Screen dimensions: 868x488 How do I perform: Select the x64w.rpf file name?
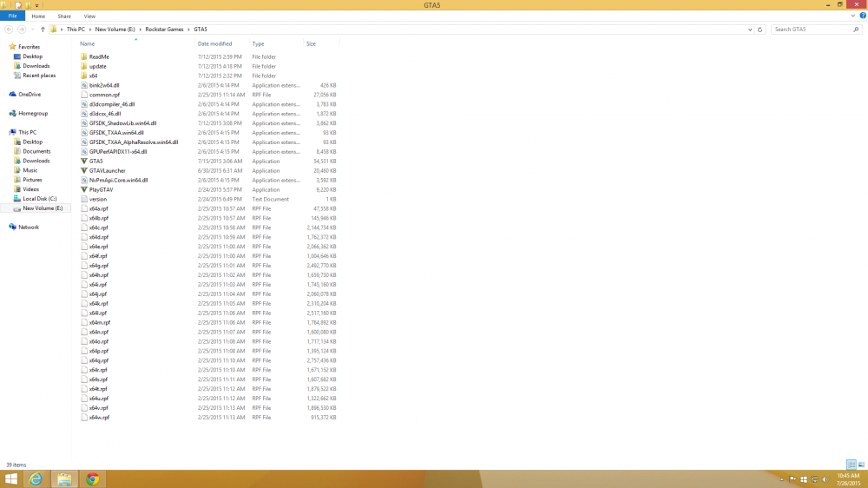pos(99,418)
